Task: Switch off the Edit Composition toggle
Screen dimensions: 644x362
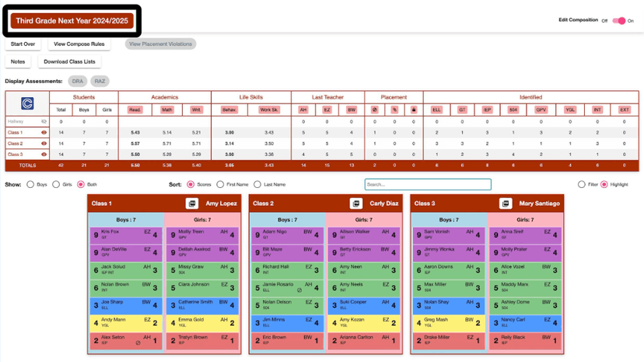Action: (x=618, y=20)
